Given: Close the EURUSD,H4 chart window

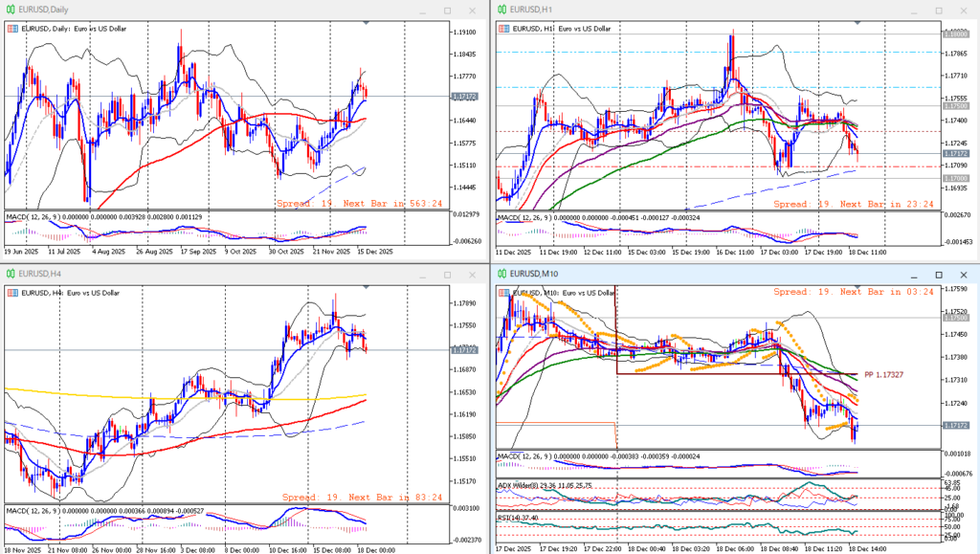Looking at the screenshot, I should 474,274.
